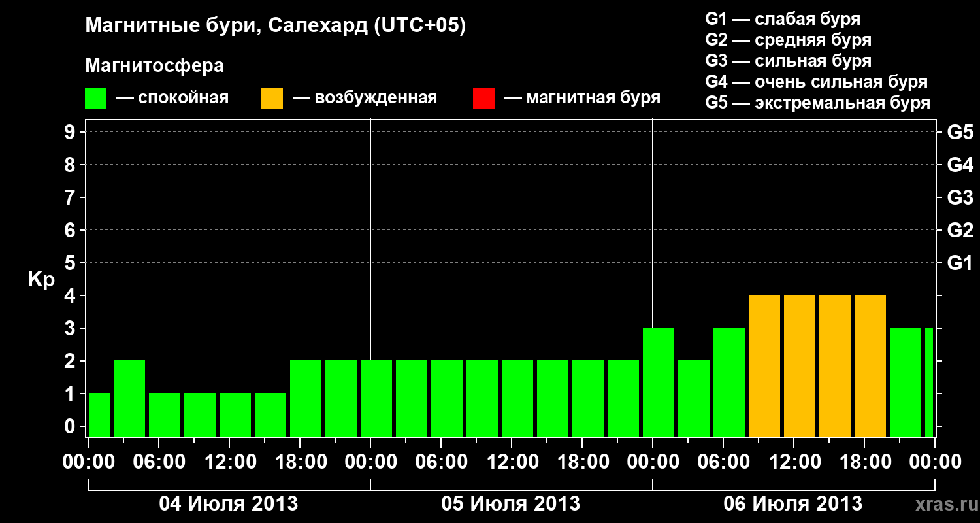Click the green Kp 3 bar for 21:00–24:00 on 06 Июля
This screenshot has height=523, width=980.
(906, 382)
